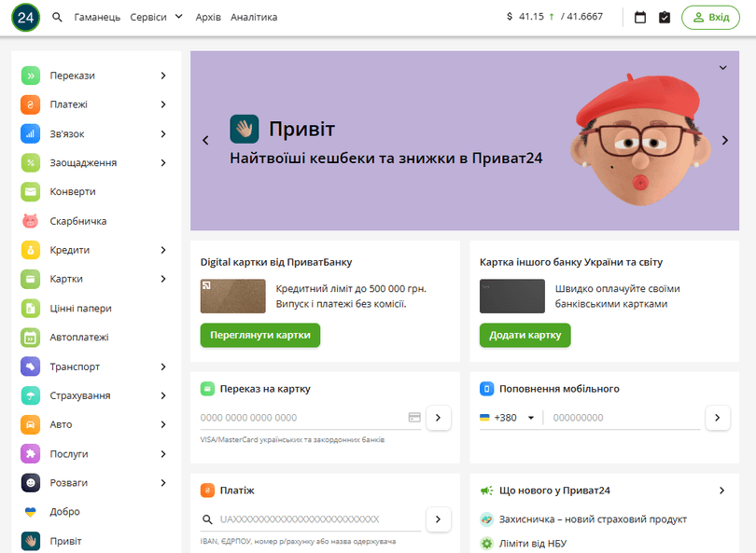Screen dimensions: 756x553
Task: Open the checklist icon in the top bar
Action: click(x=663, y=16)
